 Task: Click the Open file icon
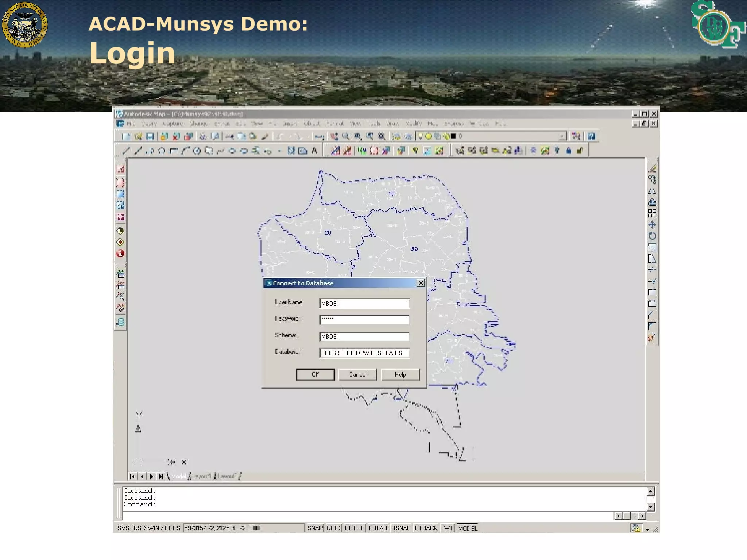coord(138,136)
